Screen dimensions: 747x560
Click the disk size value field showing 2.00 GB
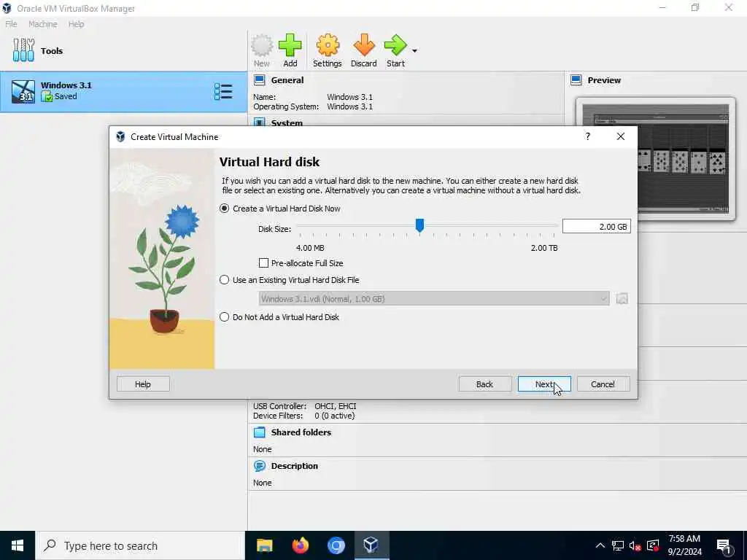597,227
